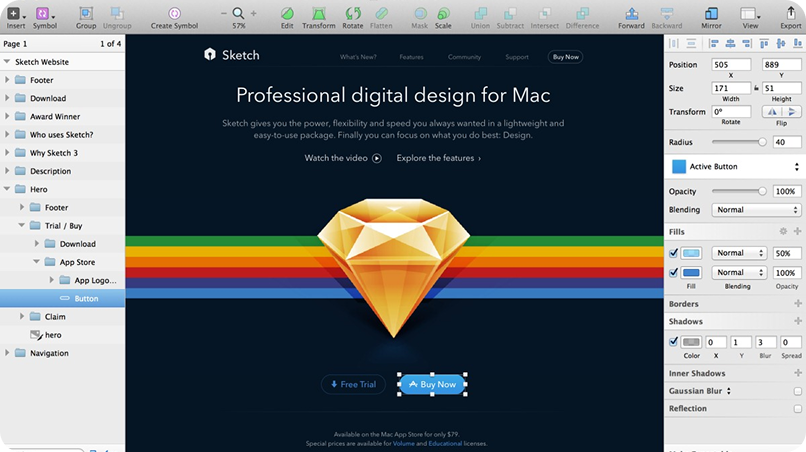This screenshot has width=806, height=452.
Task: Collapse the Hero folder group
Action: click(x=7, y=189)
